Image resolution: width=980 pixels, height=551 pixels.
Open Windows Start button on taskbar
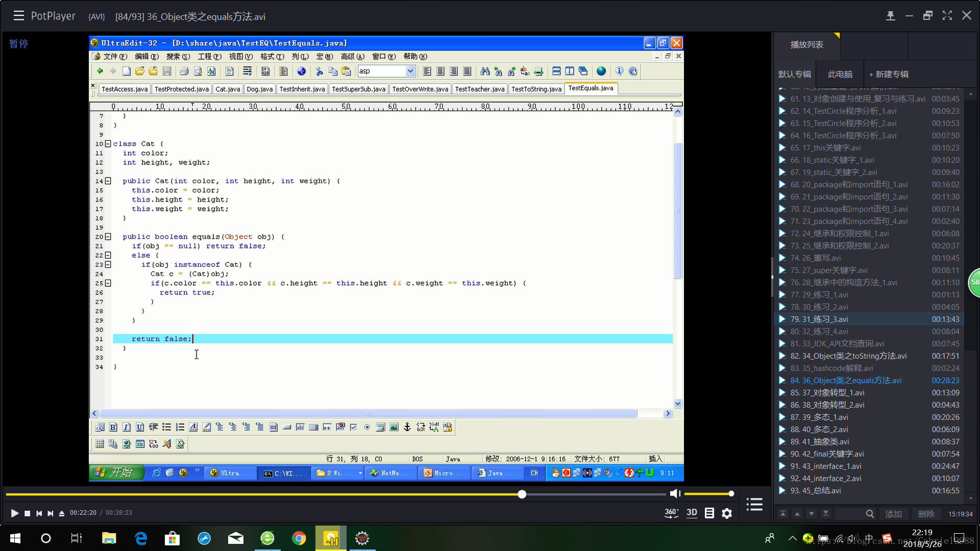click(x=15, y=538)
